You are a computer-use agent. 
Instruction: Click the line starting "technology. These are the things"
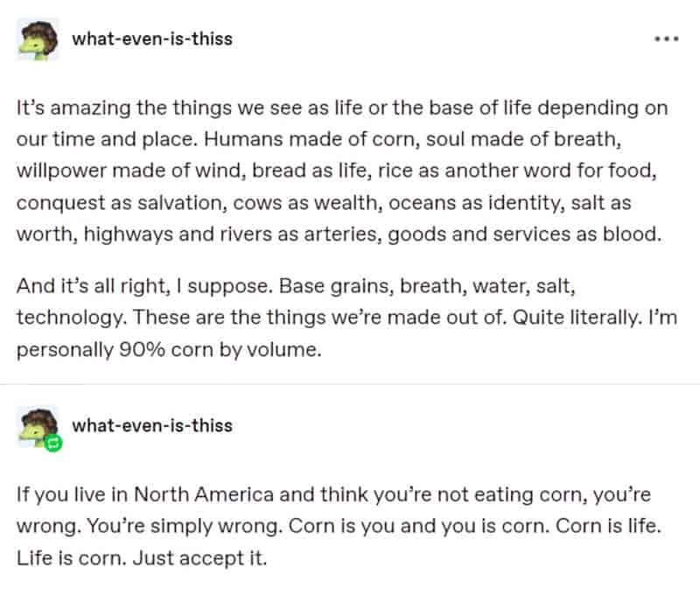346,318
